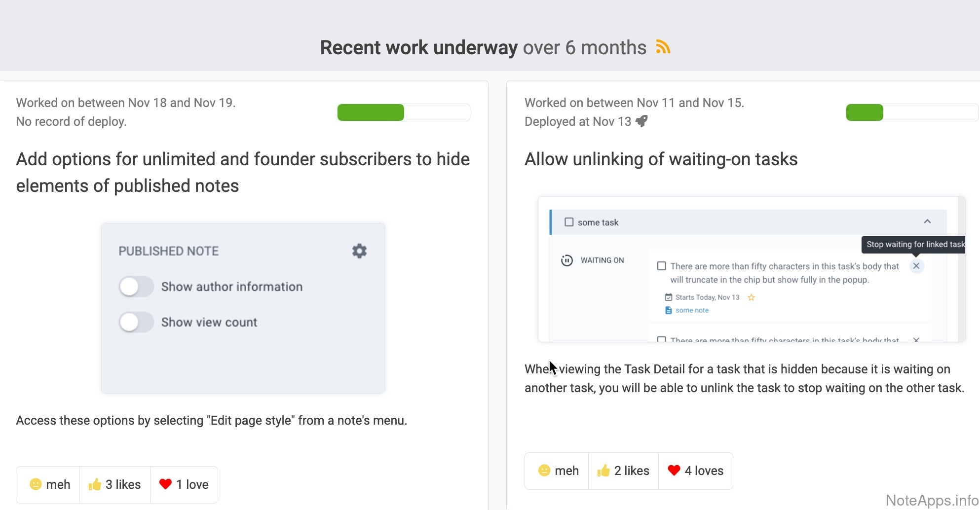This screenshot has width=980, height=510.
Task: Open the Published Note settings gear
Action: [x=359, y=251]
